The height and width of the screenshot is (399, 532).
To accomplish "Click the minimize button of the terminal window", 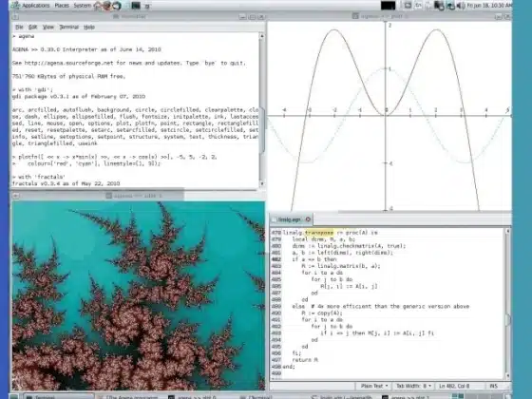I will pos(242,17).
